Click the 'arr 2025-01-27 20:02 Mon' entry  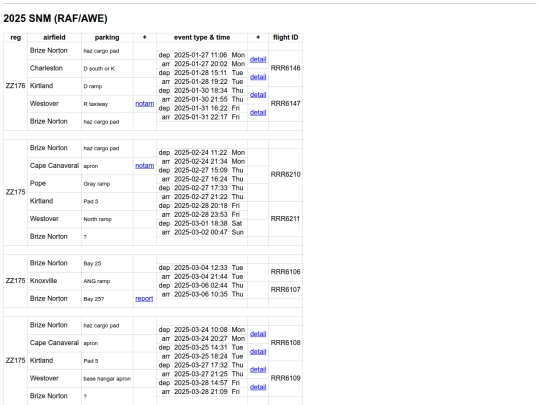click(202, 64)
